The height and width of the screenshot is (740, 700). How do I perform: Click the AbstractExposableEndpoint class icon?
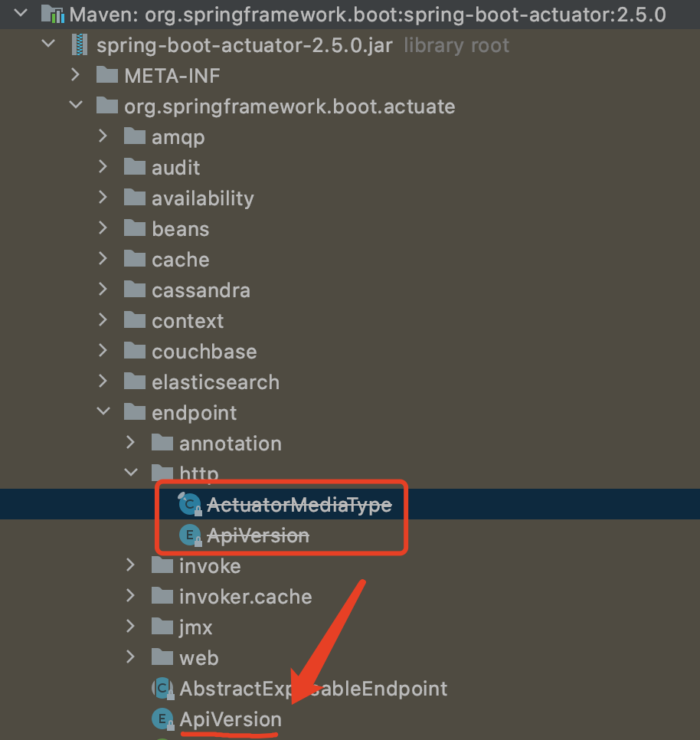(x=163, y=688)
